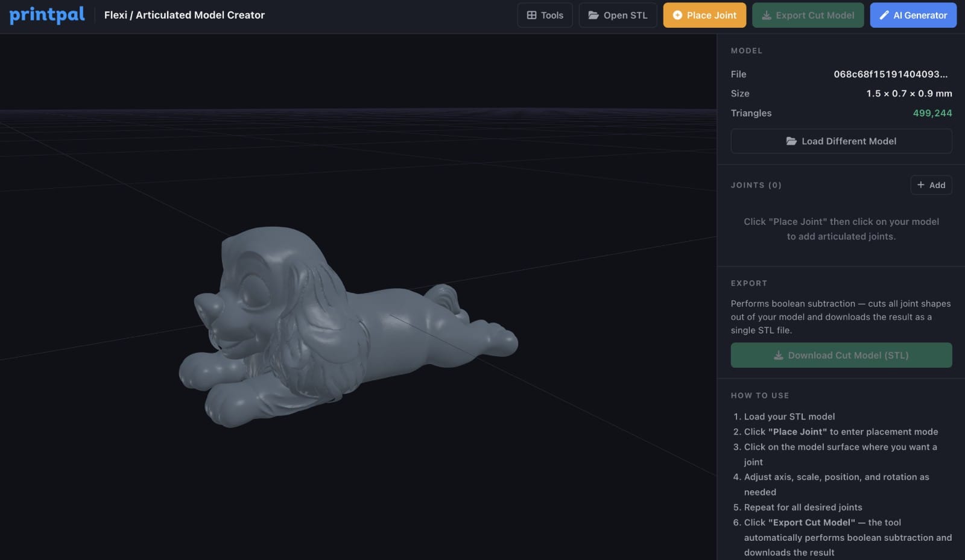Viewport: 965px width, 560px height.
Task: Open the AI Generator pencil button
Action: coord(913,15)
